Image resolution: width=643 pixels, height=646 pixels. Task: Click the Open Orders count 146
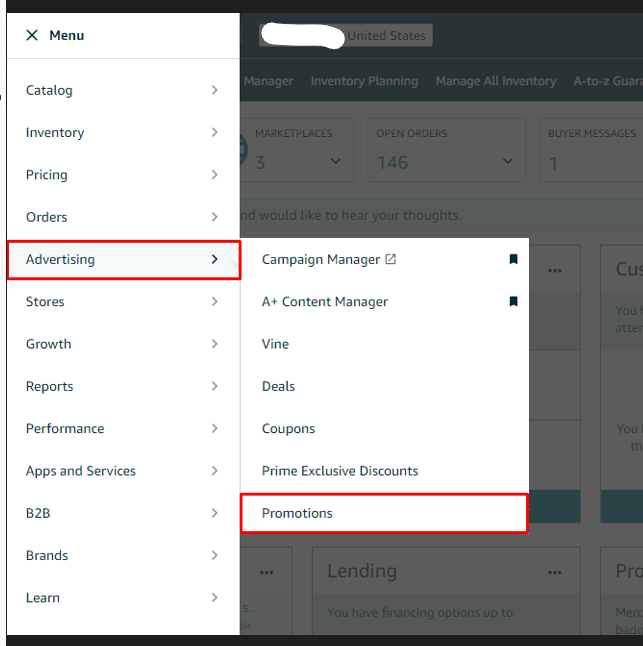pyautogui.click(x=393, y=162)
